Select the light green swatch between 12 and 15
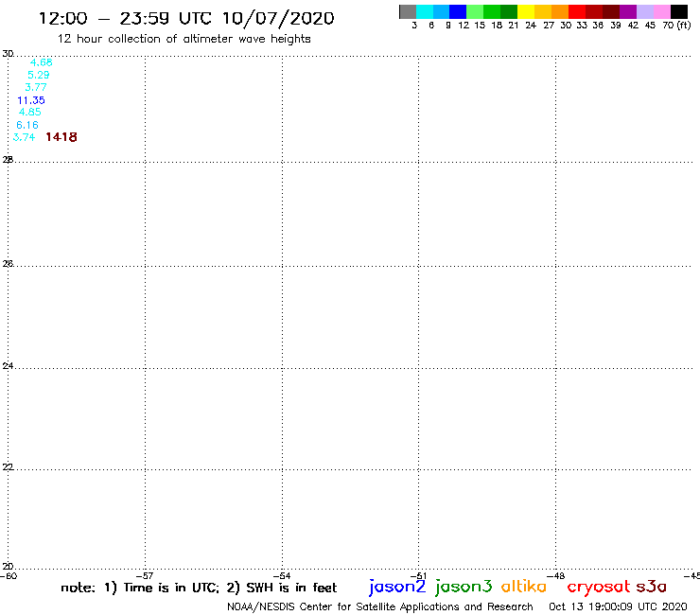 coord(475,11)
